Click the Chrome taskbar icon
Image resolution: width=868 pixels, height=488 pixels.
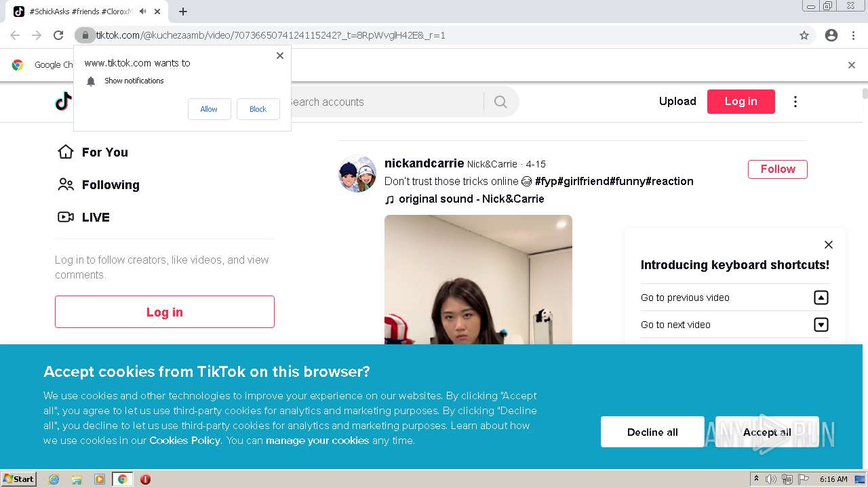(x=122, y=479)
